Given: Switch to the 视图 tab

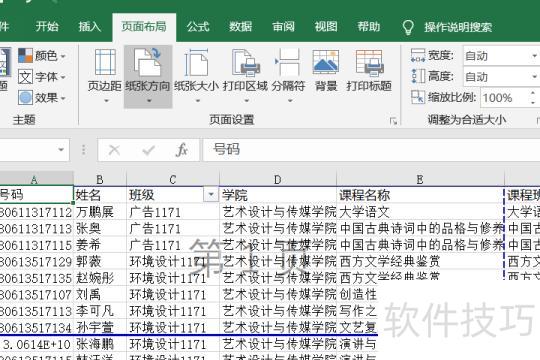Looking at the screenshot, I should [x=326, y=27].
